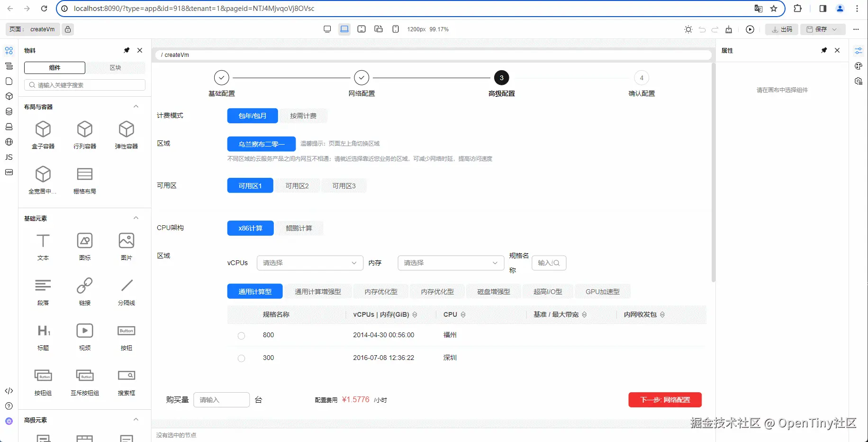Click the 购买量 quantity input field

[222, 400]
